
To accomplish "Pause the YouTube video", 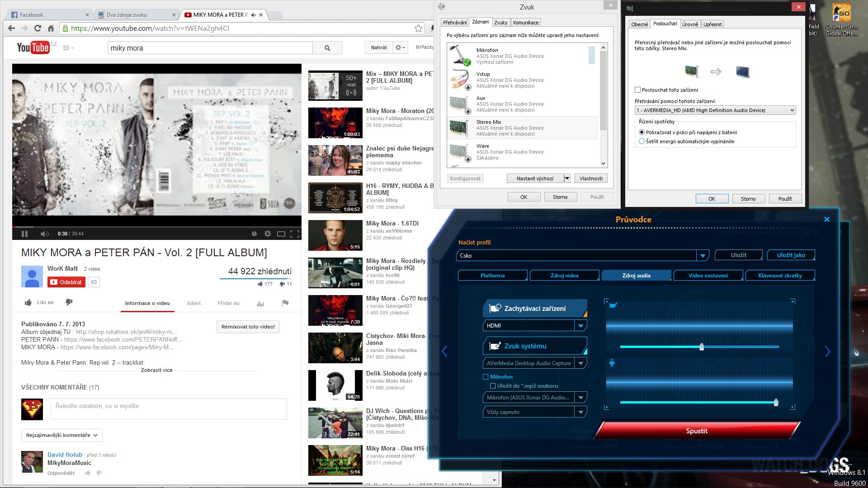I will click(24, 234).
